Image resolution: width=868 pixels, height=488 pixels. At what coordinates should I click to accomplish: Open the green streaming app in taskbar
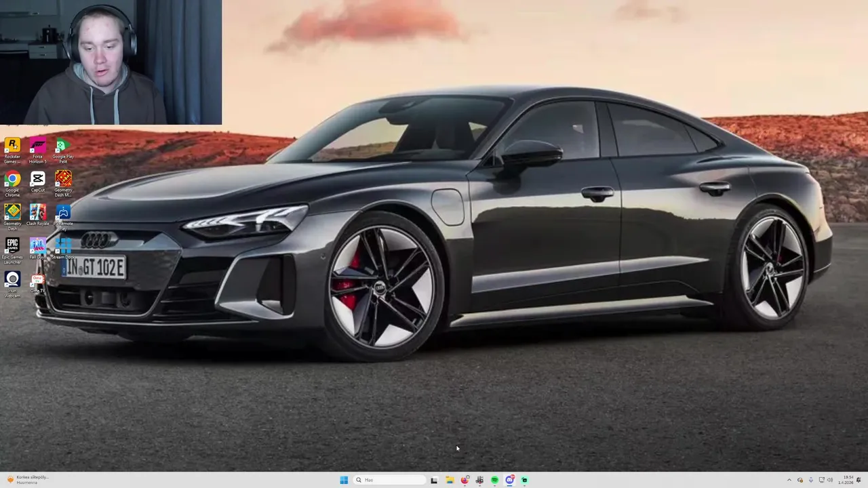pyautogui.click(x=524, y=480)
